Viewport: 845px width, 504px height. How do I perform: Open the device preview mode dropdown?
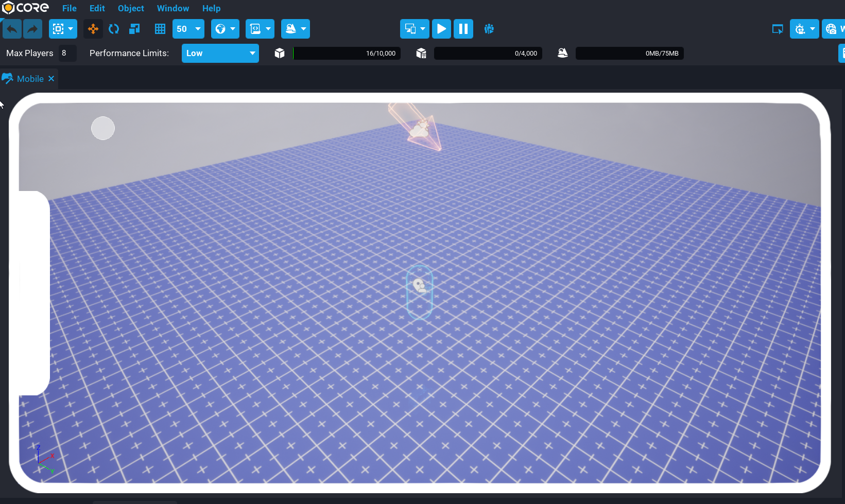click(415, 29)
